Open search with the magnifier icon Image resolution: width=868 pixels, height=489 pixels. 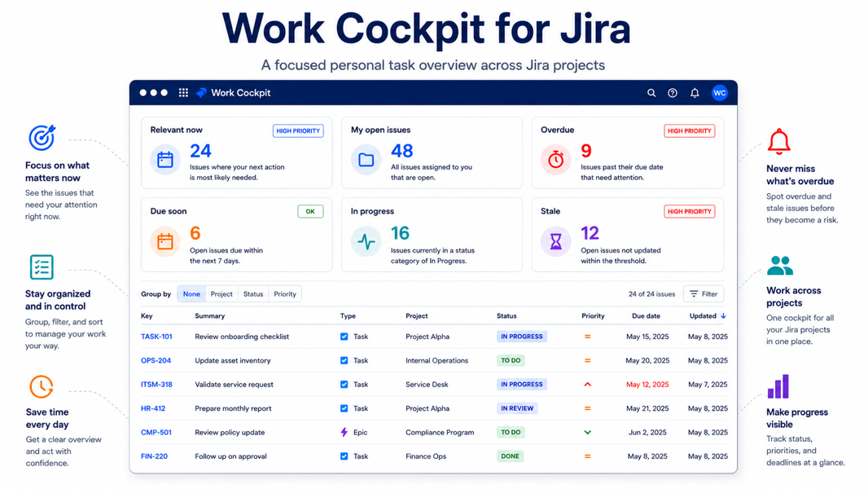pos(651,93)
